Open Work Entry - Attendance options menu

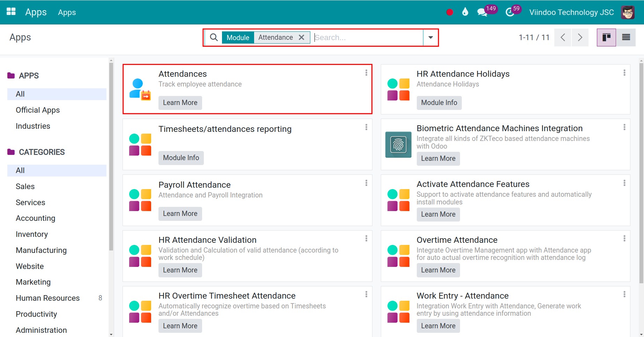tap(624, 294)
